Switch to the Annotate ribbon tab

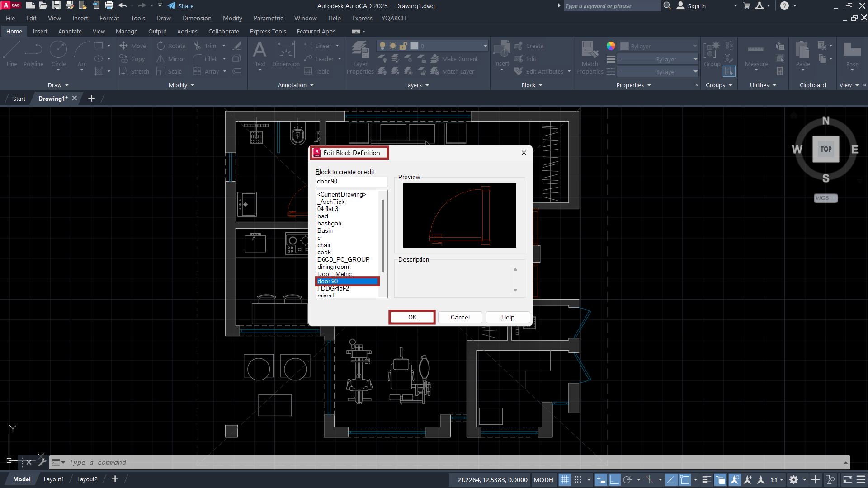pos(70,31)
